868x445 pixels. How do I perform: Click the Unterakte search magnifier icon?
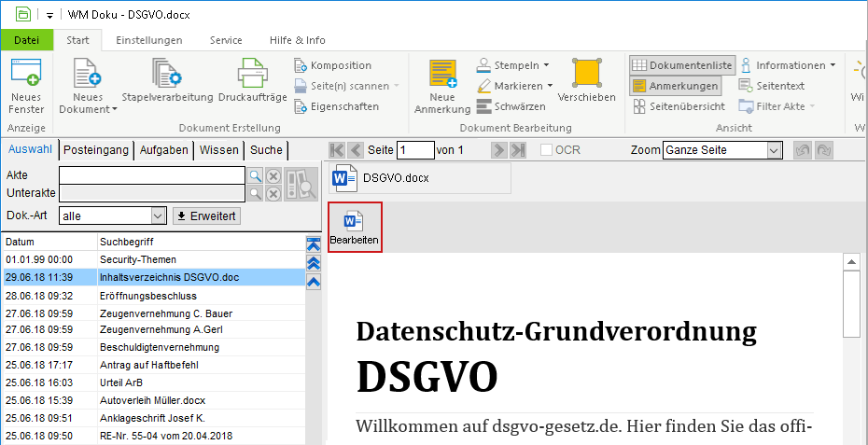click(x=255, y=193)
